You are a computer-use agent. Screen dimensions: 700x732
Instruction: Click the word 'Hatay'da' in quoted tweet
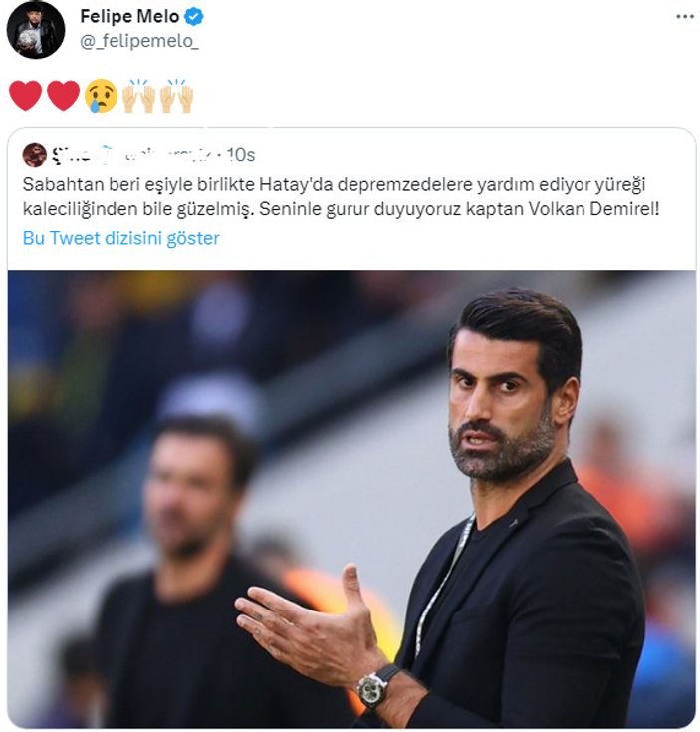(x=296, y=184)
